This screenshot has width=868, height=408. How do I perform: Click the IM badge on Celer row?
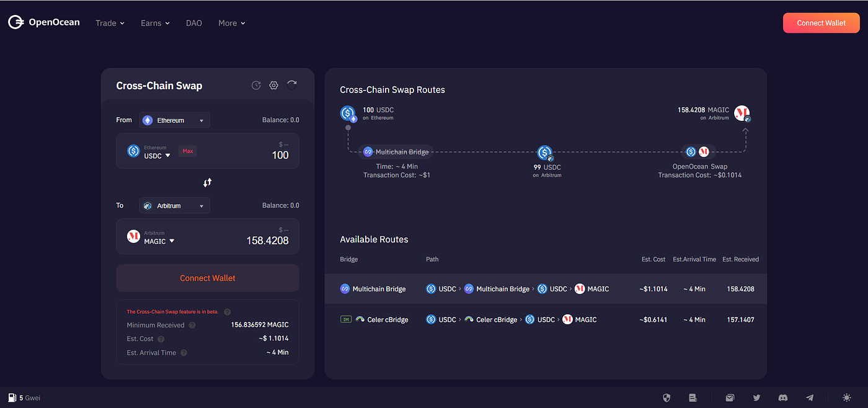(346, 319)
